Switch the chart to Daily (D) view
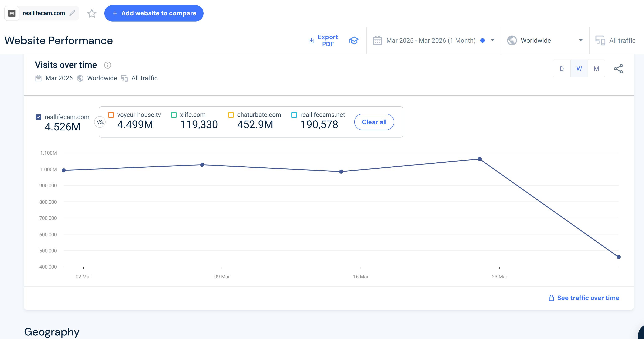This screenshot has width=644, height=339. [561, 69]
